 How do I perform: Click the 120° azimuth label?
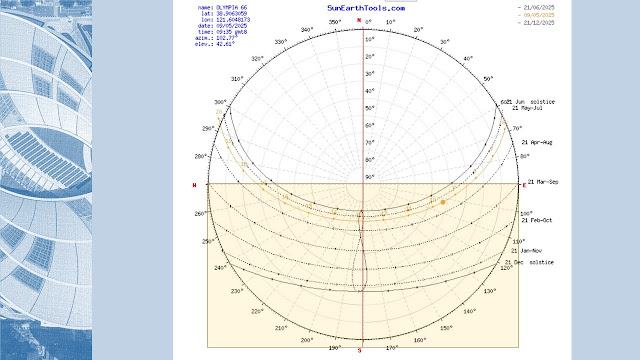pyautogui.click(x=507, y=268)
